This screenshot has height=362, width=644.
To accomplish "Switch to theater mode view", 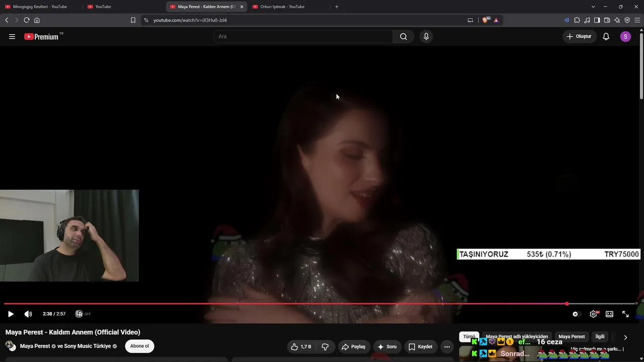I will click(x=609, y=314).
